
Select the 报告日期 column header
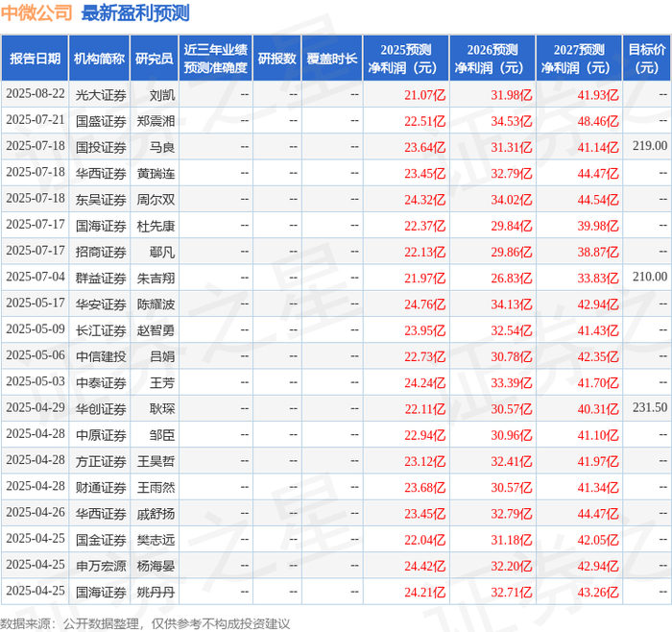point(35,59)
